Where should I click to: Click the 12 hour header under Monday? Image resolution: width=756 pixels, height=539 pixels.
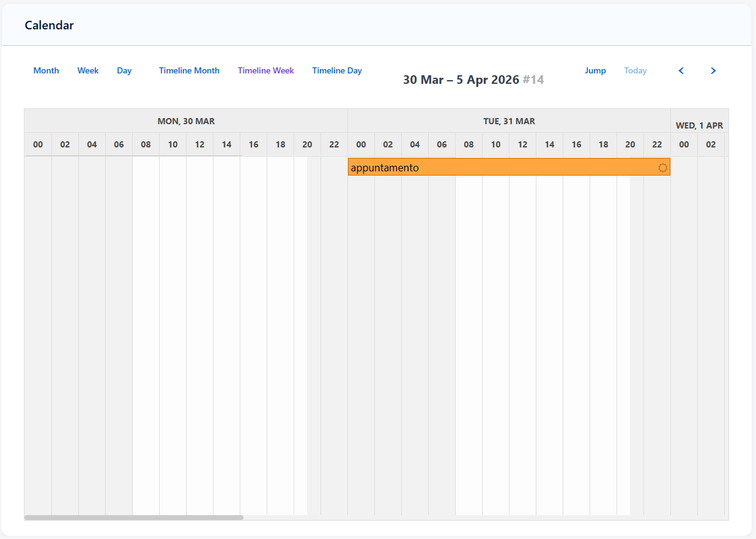[199, 145]
